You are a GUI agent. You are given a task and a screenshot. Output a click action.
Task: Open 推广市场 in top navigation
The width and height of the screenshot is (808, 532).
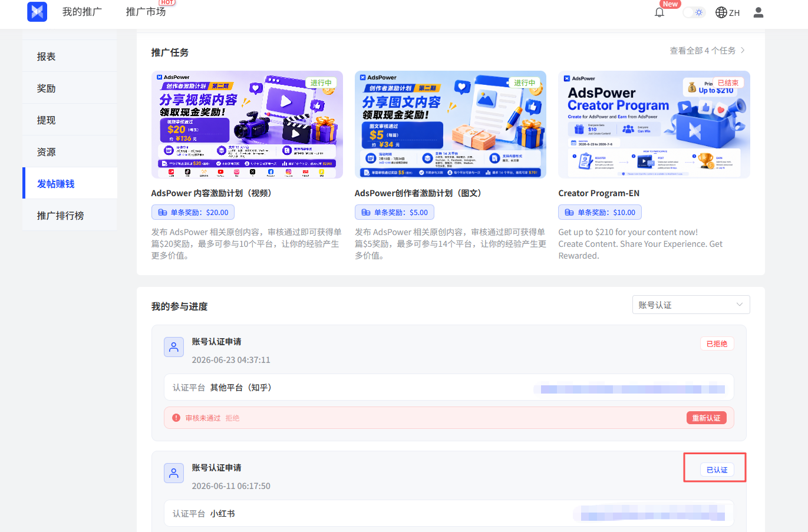coord(146,12)
